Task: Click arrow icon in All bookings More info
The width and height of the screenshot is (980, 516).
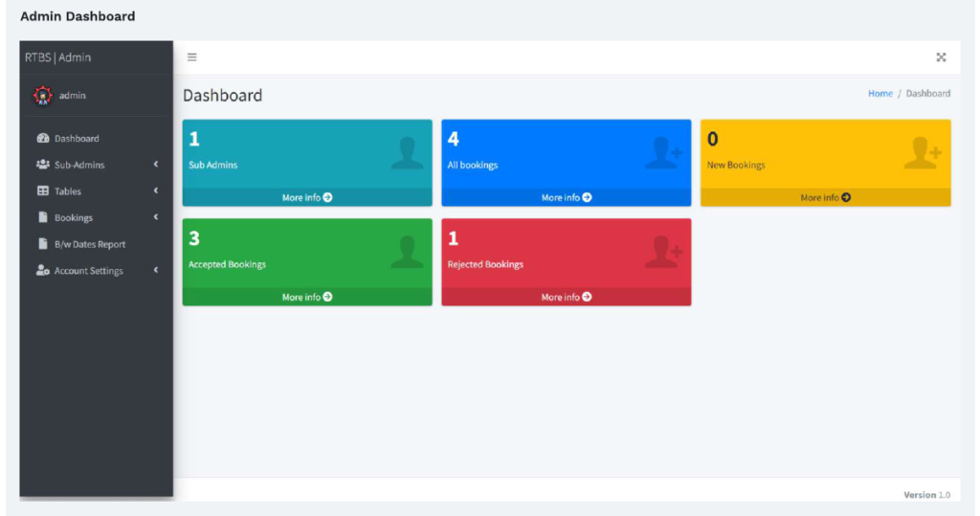Action: (x=587, y=197)
